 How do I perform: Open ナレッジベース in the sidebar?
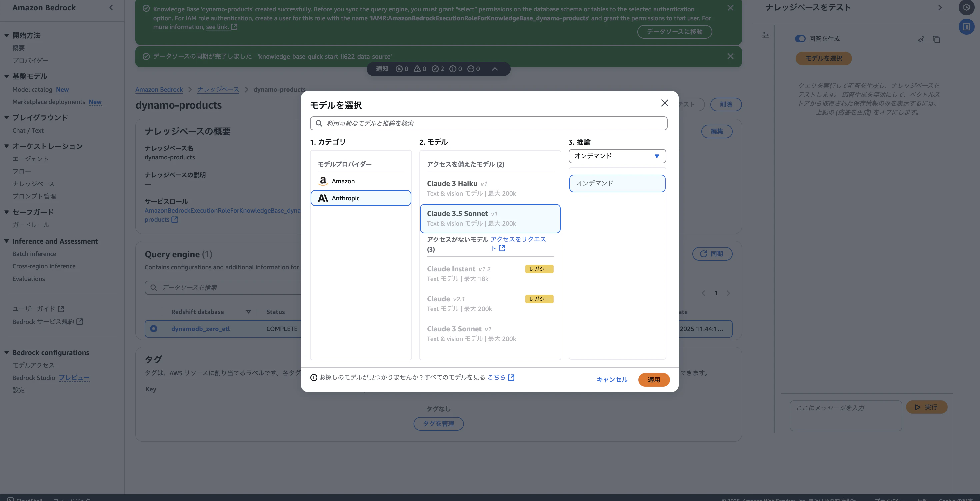coord(33,184)
